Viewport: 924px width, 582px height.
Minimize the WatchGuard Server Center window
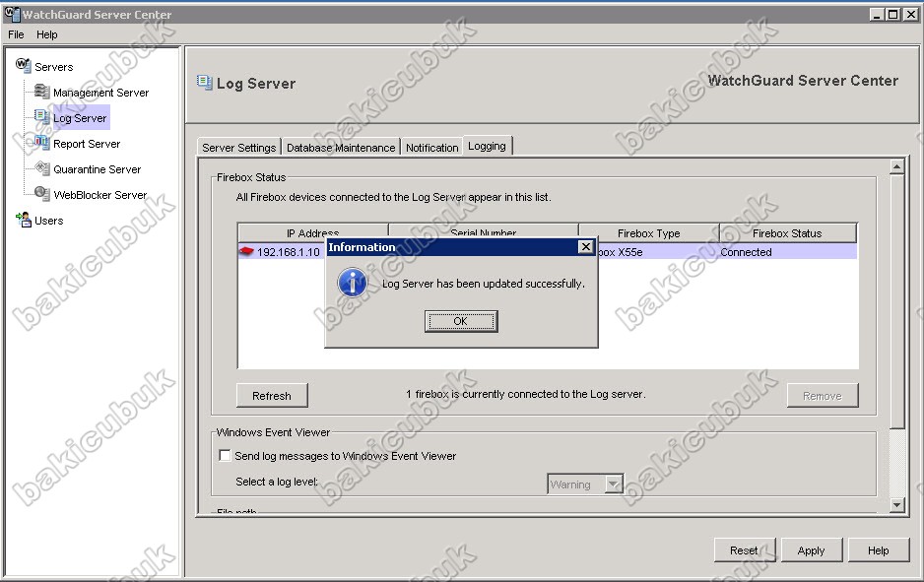click(x=877, y=14)
